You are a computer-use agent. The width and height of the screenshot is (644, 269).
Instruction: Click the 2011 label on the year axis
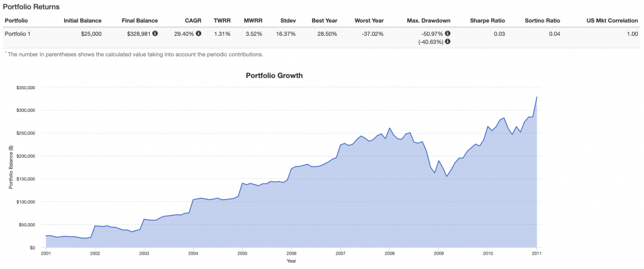click(536, 253)
